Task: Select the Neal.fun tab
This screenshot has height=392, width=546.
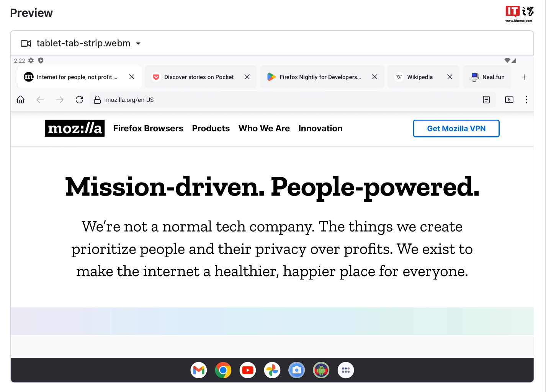Action: pos(487,77)
